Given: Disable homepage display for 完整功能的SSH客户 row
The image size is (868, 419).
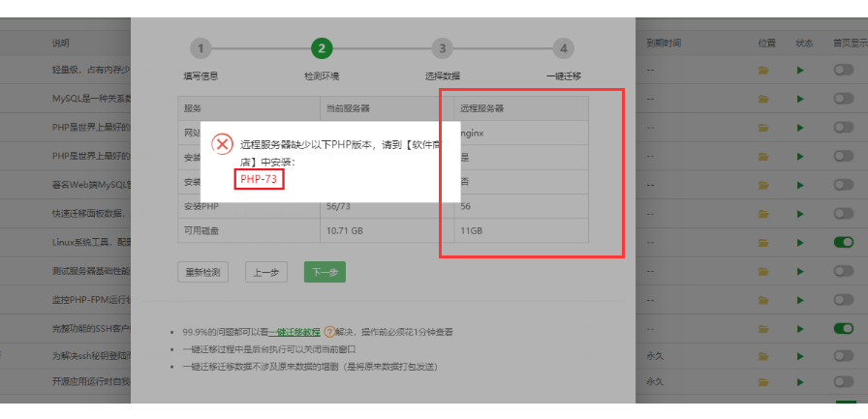Looking at the screenshot, I should pyautogui.click(x=844, y=328).
